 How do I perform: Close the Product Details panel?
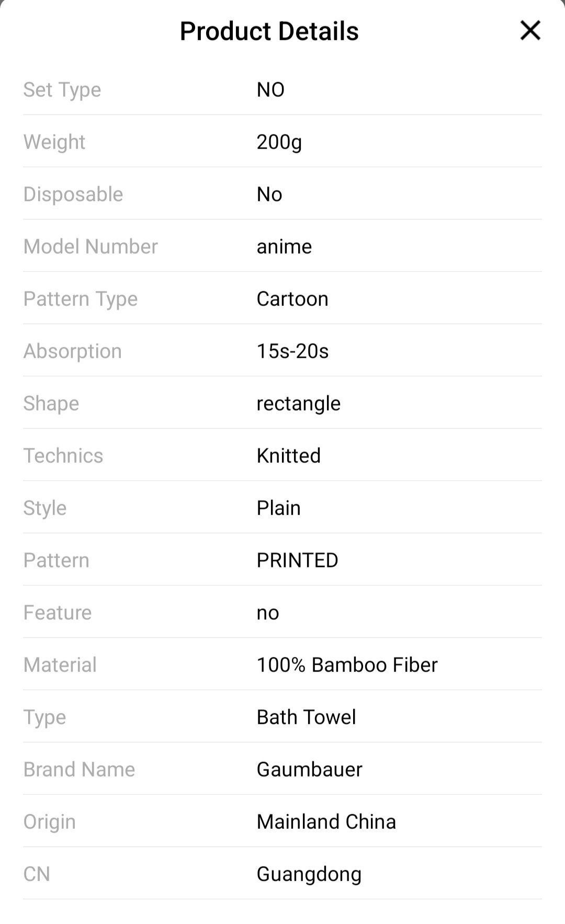(530, 30)
